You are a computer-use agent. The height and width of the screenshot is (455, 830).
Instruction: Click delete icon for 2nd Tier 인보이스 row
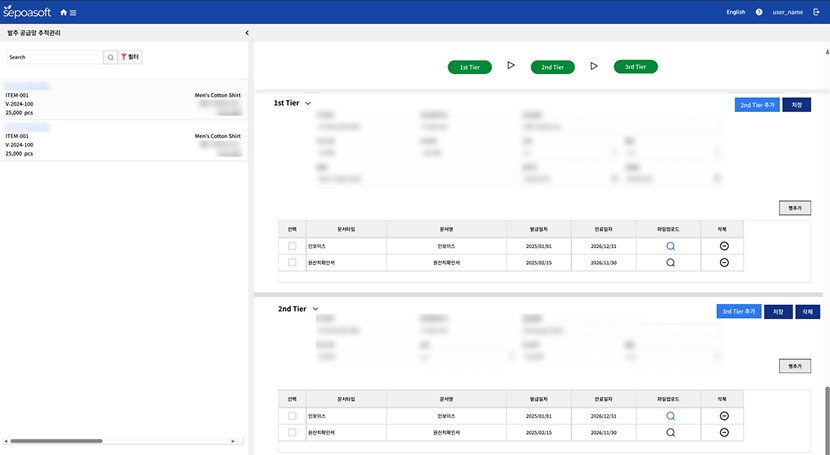coord(724,415)
